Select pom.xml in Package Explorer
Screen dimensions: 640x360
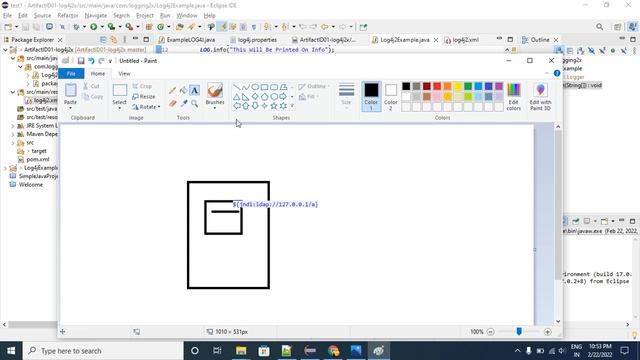pyautogui.click(x=38, y=160)
